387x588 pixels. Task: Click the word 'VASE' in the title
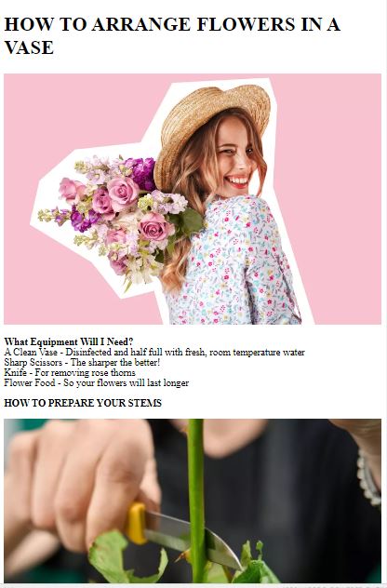pos(29,47)
